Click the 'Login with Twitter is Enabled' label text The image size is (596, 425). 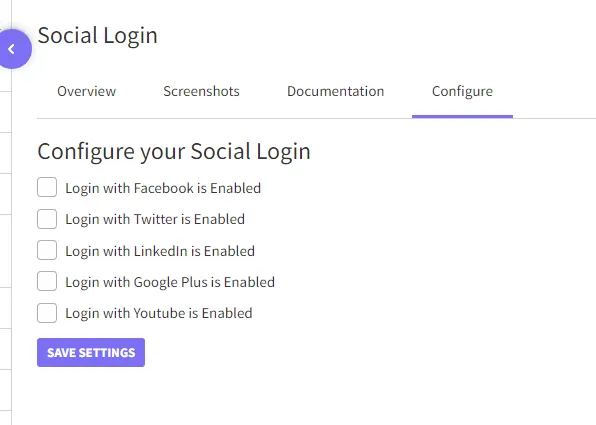(155, 219)
